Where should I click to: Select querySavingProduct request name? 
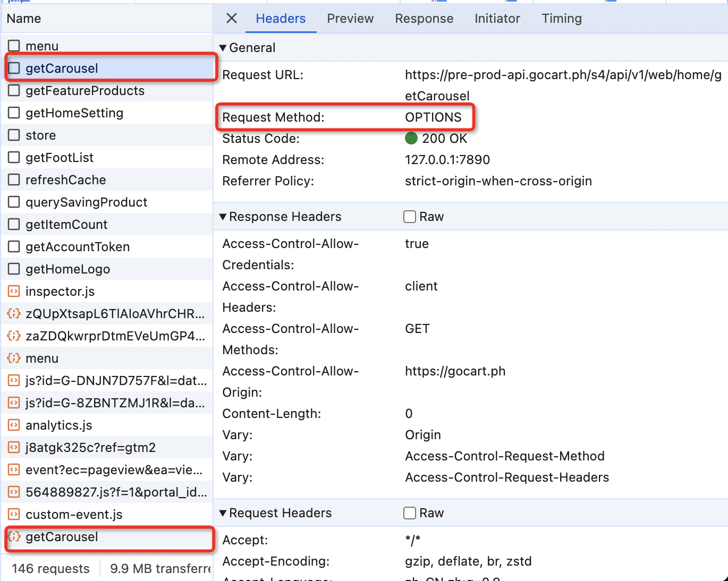point(87,202)
